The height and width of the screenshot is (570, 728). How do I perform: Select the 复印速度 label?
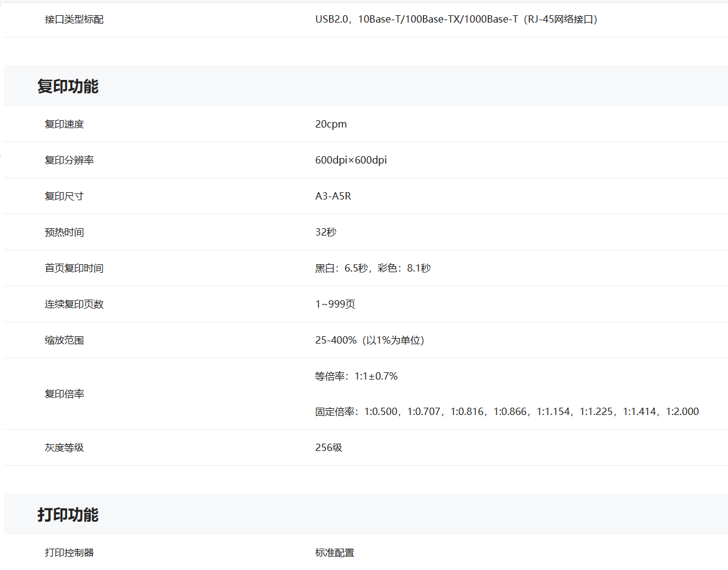(x=64, y=124)
